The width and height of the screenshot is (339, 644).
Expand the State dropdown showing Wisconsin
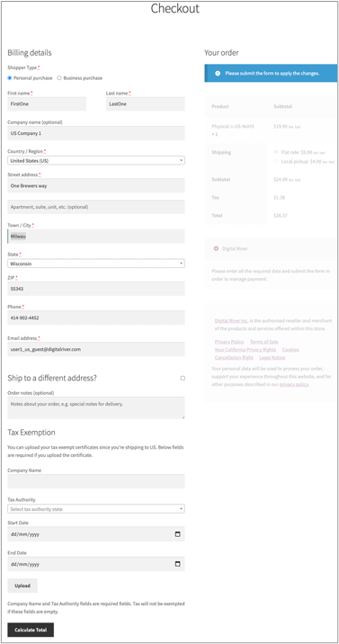click(96, 264)
